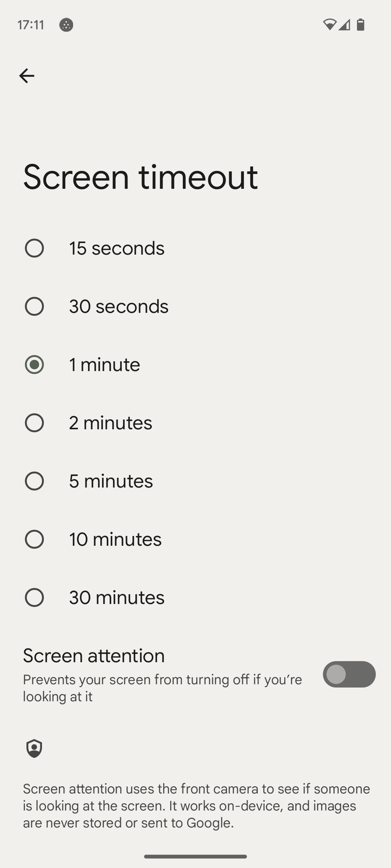This screenshot has height=868, width=391.
Task: Tap the "15 seconds" option label
Action: click(x=117, y=248)
